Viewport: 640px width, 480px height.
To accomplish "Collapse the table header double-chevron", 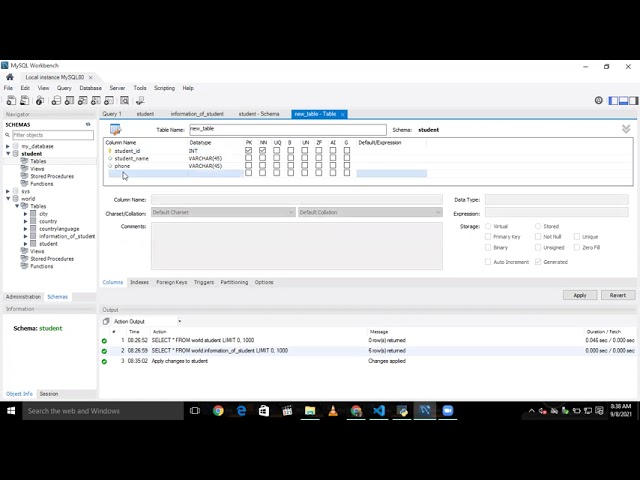I will click(626, 129).
